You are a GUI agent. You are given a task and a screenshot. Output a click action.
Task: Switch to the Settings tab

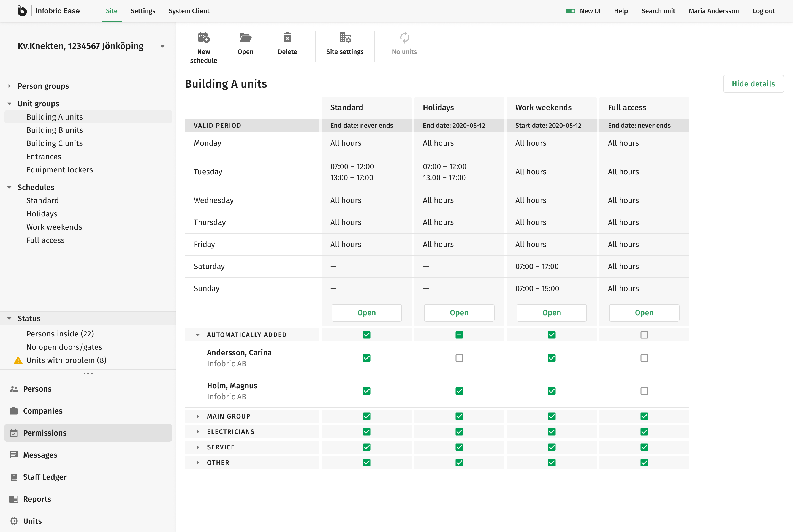[143, 11]
